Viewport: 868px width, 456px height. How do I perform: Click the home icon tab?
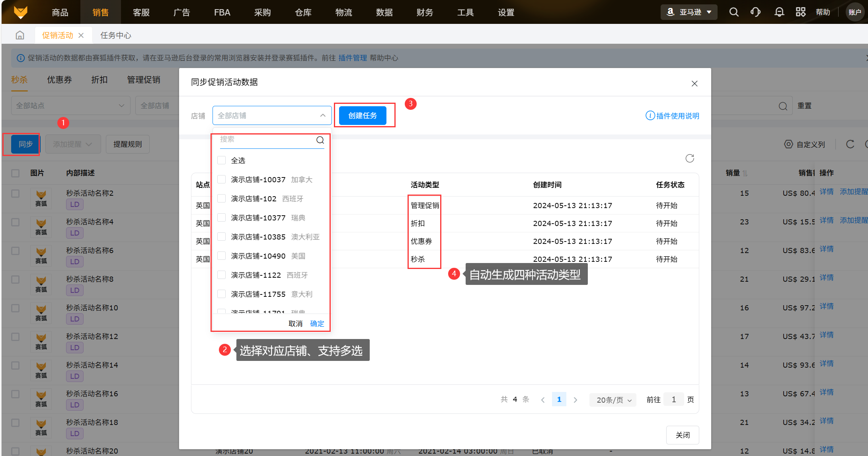[x=20, y=35]
